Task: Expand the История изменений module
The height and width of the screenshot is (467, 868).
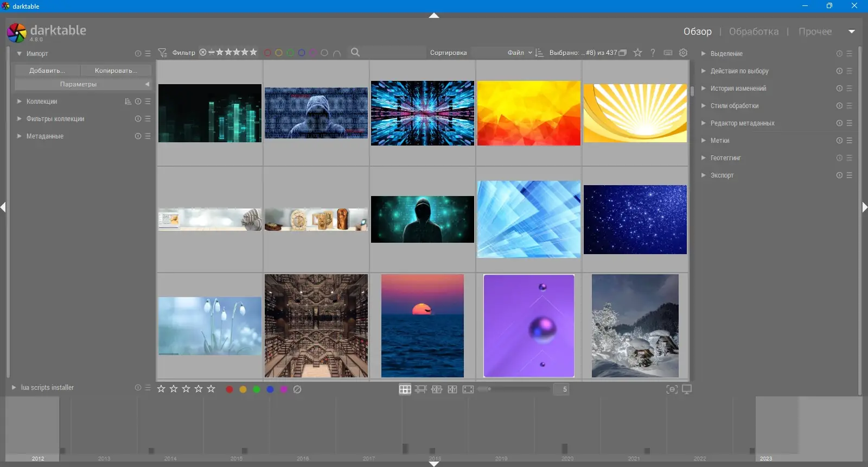Action: pyautogui.click(x=703, y=89)
